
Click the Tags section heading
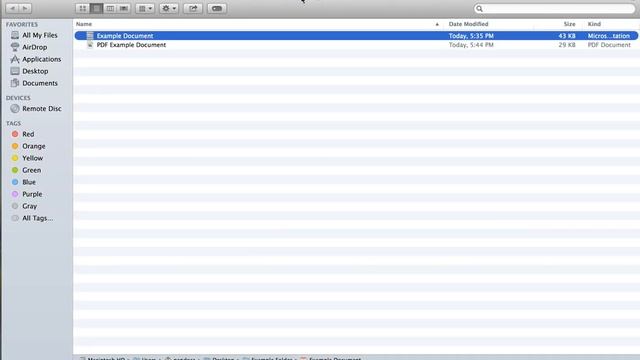click(x=13, y=123)
